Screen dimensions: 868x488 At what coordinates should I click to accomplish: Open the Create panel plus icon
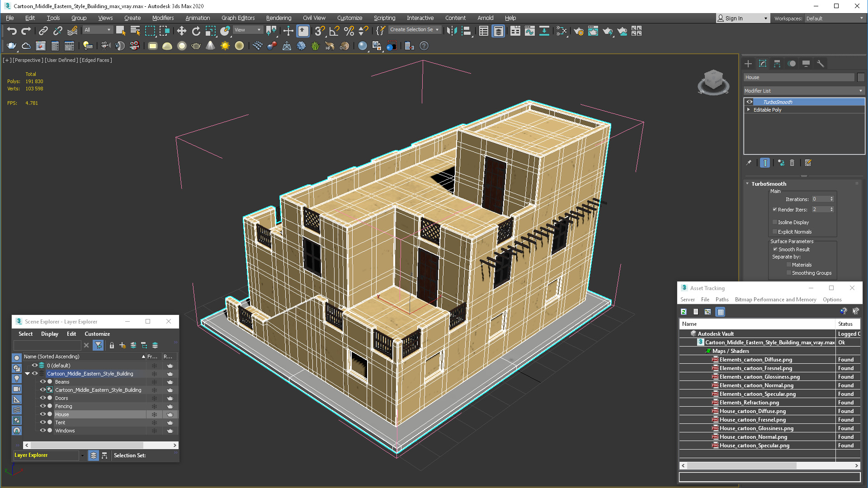(748, 64)
